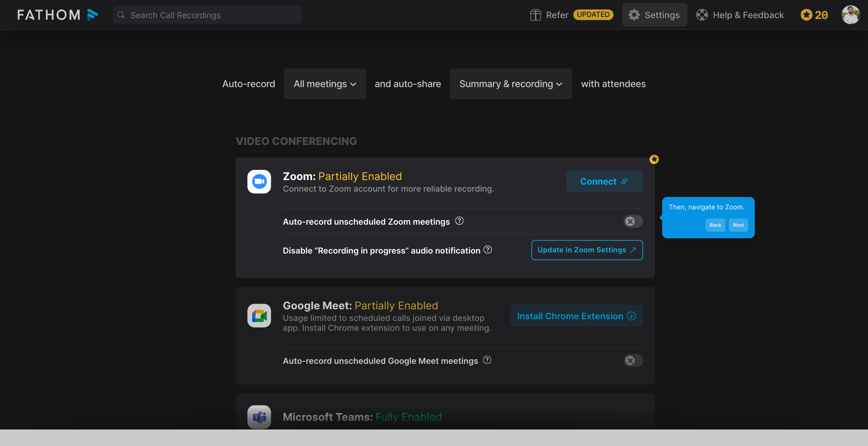868x446 pixels.
Task: Open Settings from the top bar
Action: 655,15
